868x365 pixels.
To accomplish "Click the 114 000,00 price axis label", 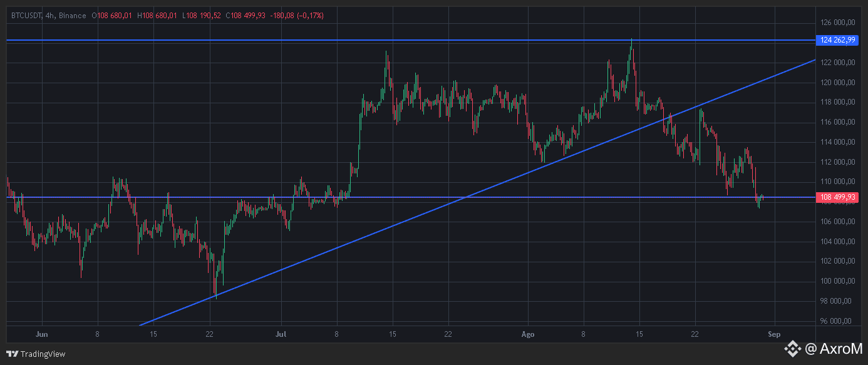I will [x=837, y=142].
